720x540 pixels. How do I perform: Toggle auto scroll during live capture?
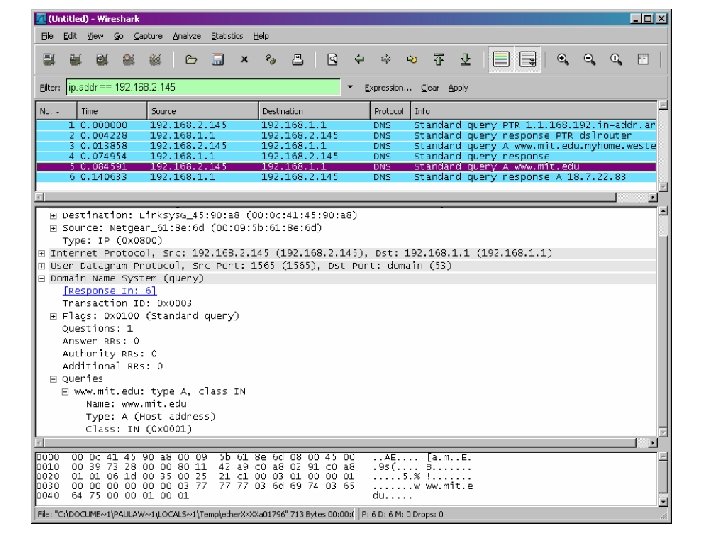click(528, 60)
